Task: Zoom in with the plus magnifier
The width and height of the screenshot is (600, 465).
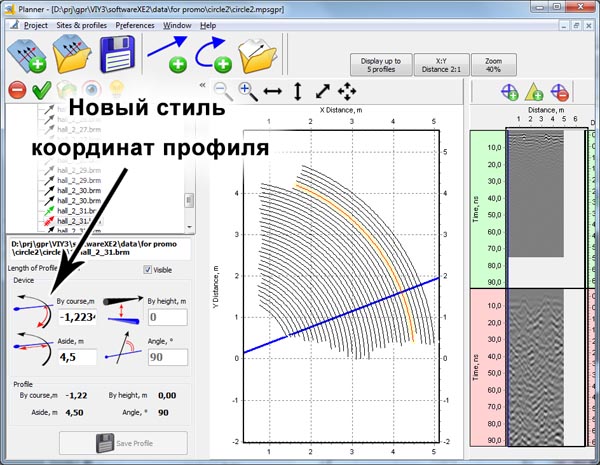Action: [246, 92]
